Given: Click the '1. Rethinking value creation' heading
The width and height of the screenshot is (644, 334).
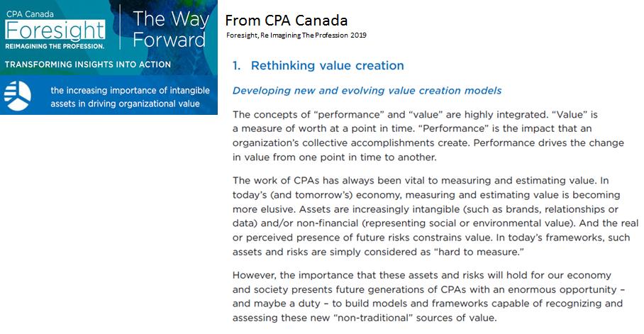Looking at the screenshot, I should (318, 65).
